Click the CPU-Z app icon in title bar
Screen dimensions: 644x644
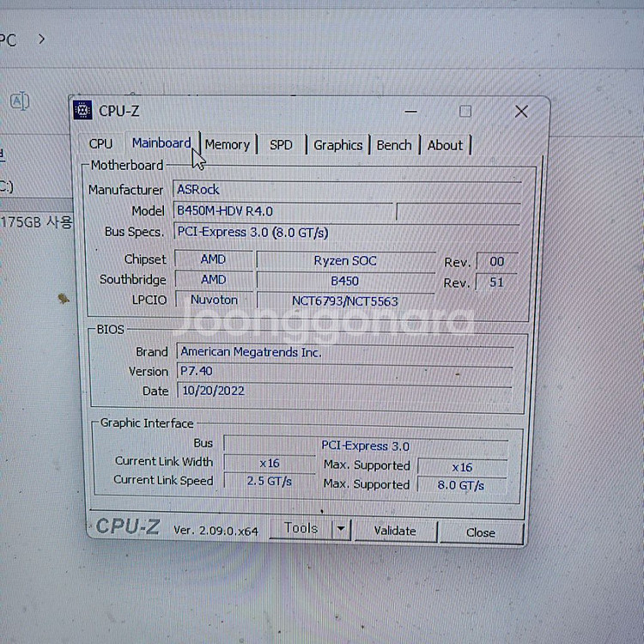[83, 110]
